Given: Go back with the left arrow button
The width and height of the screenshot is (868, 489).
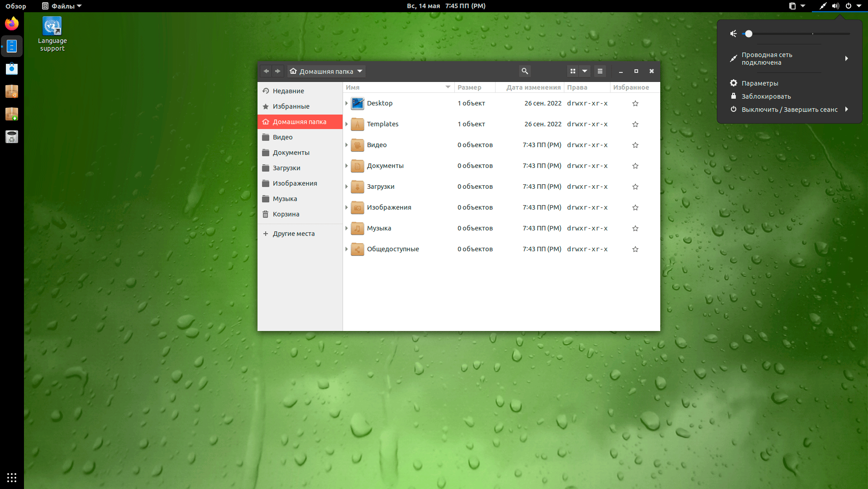Looking at the screenshot, I should tap(266, 71).
